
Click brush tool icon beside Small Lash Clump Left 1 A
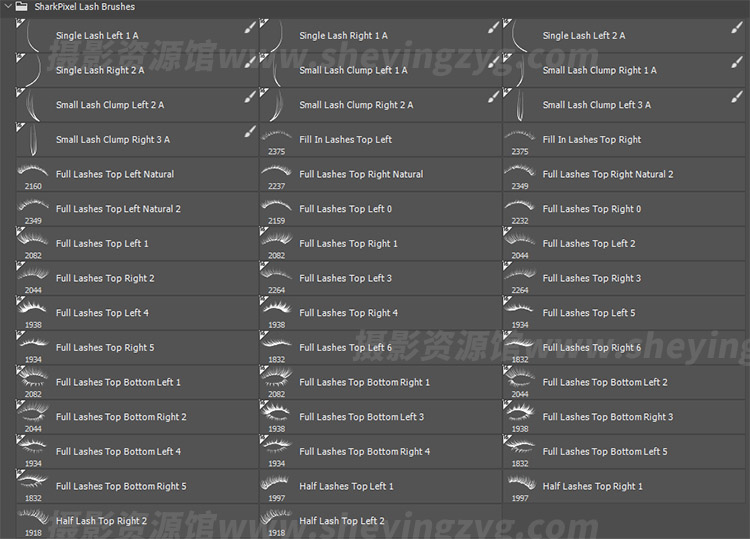click(493, 63)
